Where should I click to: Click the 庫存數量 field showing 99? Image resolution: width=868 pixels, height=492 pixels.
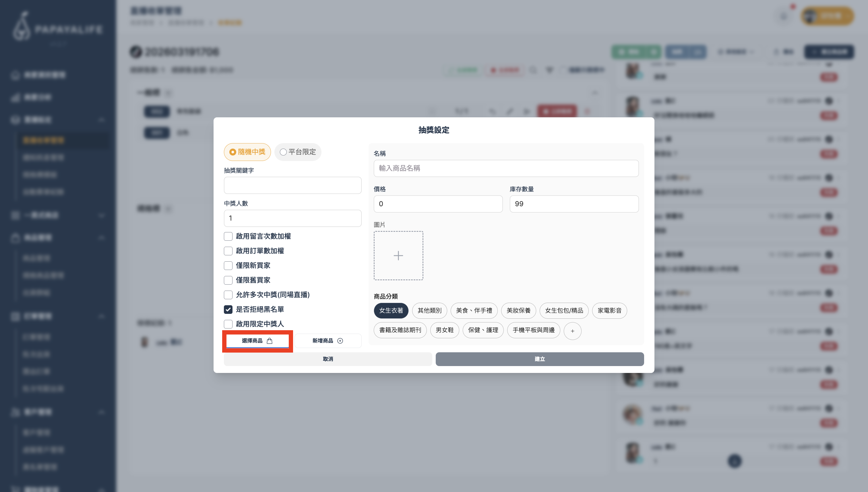point(573,204)
